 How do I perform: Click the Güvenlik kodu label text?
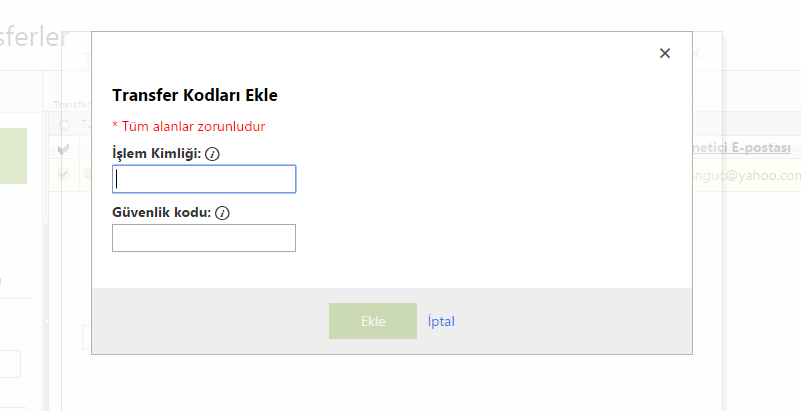(162, 213)
